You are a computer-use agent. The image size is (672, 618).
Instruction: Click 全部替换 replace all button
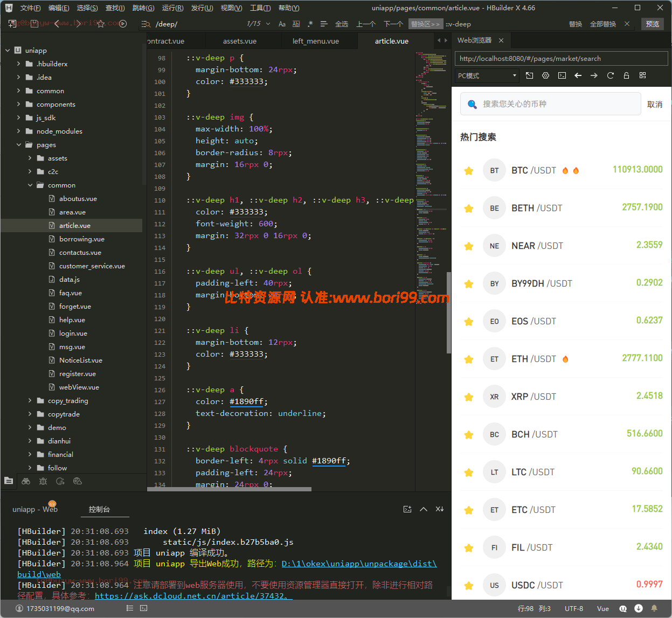(x=603, y=24)
